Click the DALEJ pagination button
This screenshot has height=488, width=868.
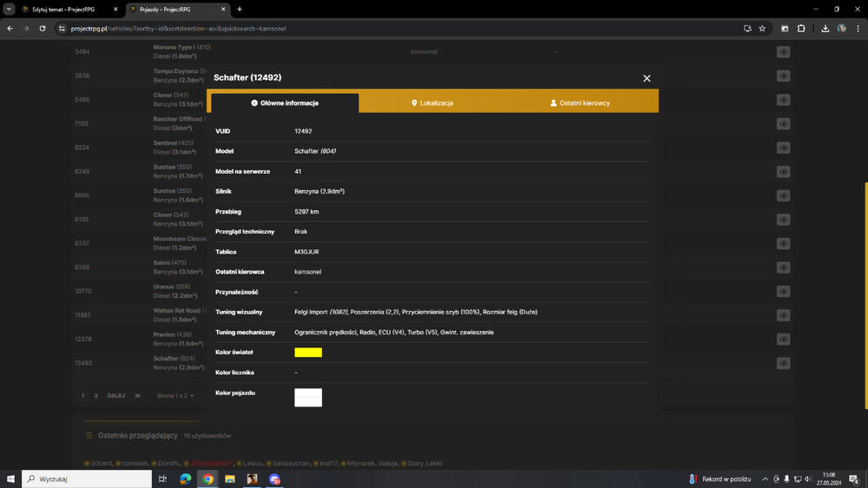point(115,395)
